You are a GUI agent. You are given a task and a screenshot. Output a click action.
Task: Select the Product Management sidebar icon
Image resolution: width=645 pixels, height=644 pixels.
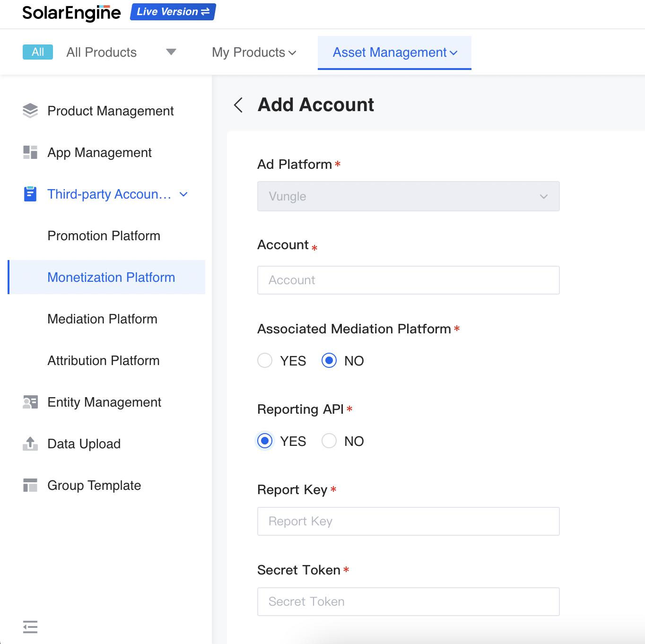pyautogui.click(x=30, y=111)
